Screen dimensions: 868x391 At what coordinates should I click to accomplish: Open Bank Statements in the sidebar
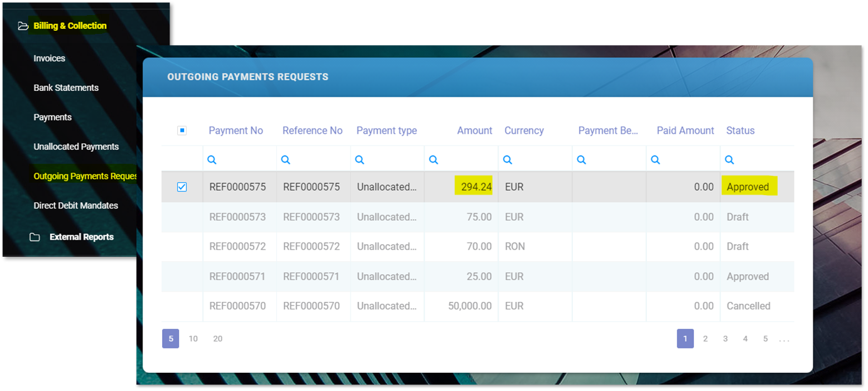pos(66,88)
